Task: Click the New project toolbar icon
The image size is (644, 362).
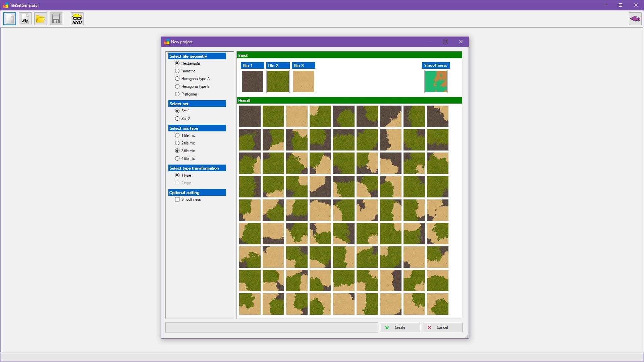Action: [x=9, y=19]
